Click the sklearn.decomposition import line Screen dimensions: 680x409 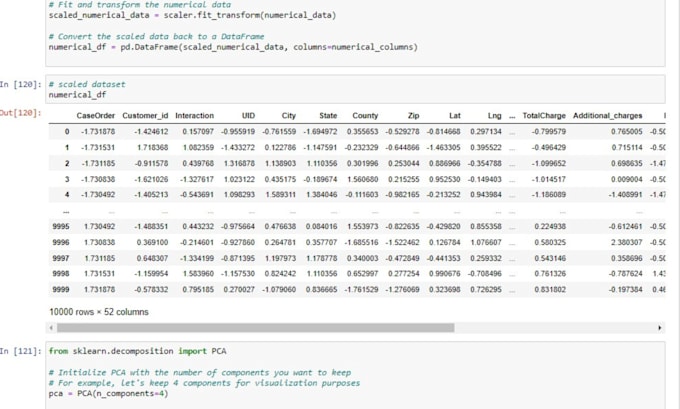[x=137, y=351]
